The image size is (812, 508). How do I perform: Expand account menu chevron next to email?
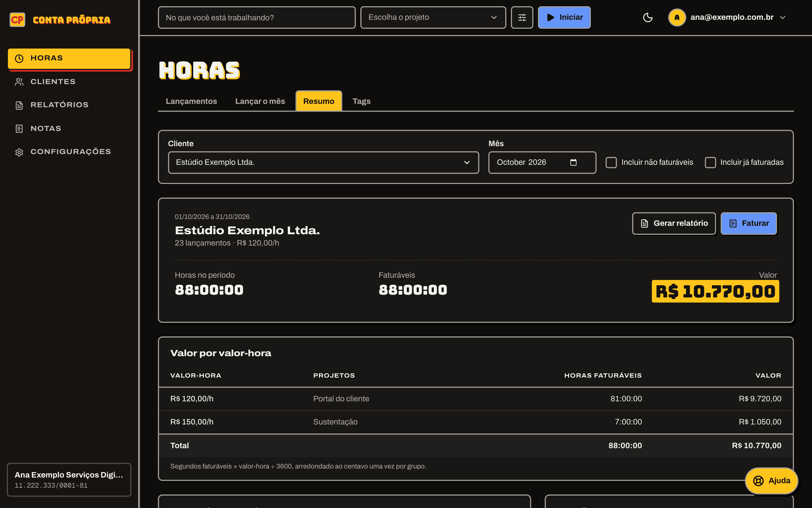pyautogui.click(x=783, y=17)
